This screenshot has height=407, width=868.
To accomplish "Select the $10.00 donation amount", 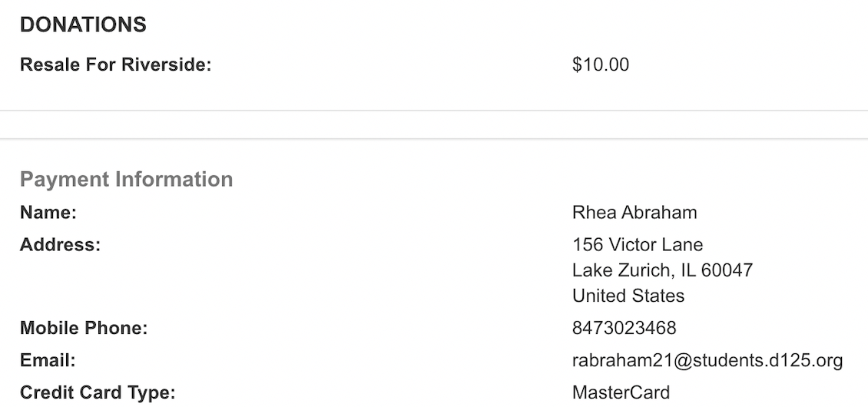I will point(600,65).
